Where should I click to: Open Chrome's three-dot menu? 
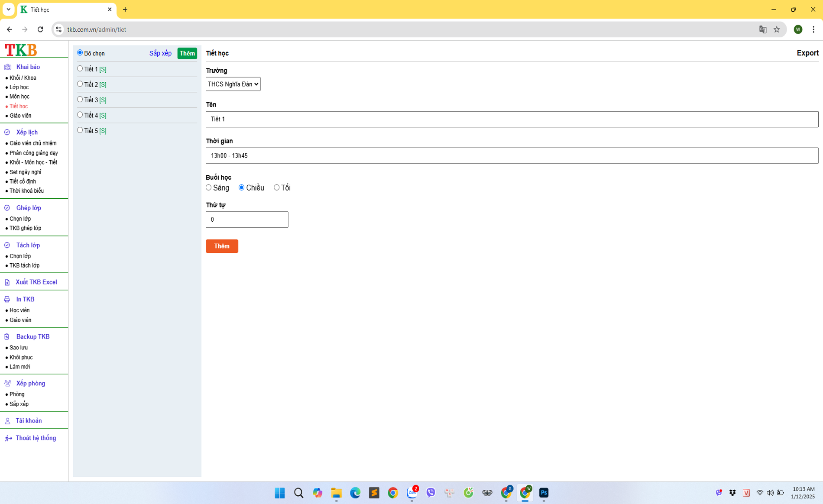tap(813, 29)
